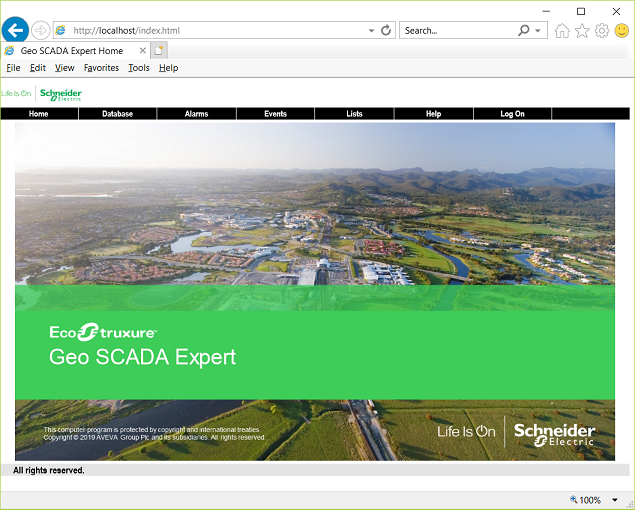This screenshot has width=635, height=510.
Task: Click Log On in the navigation bar
Action: tap(512, 114)
